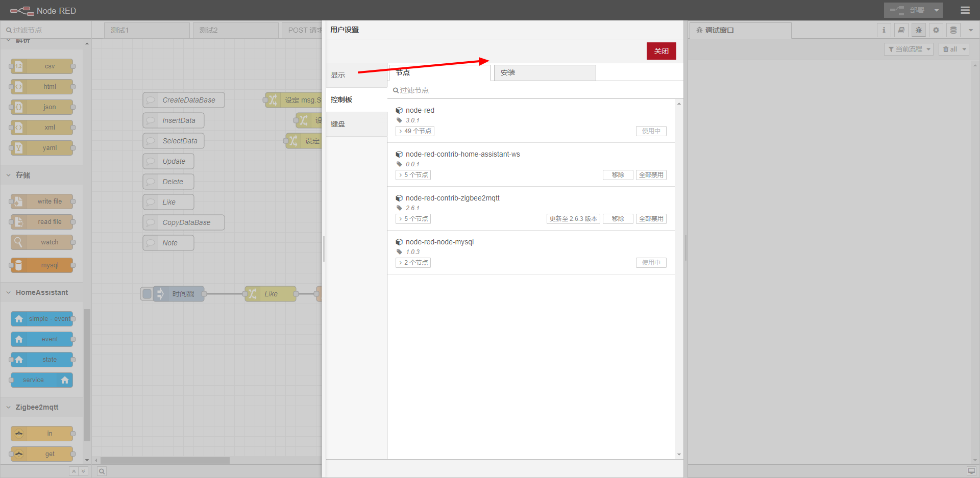Select the watch node in palette

42,242
